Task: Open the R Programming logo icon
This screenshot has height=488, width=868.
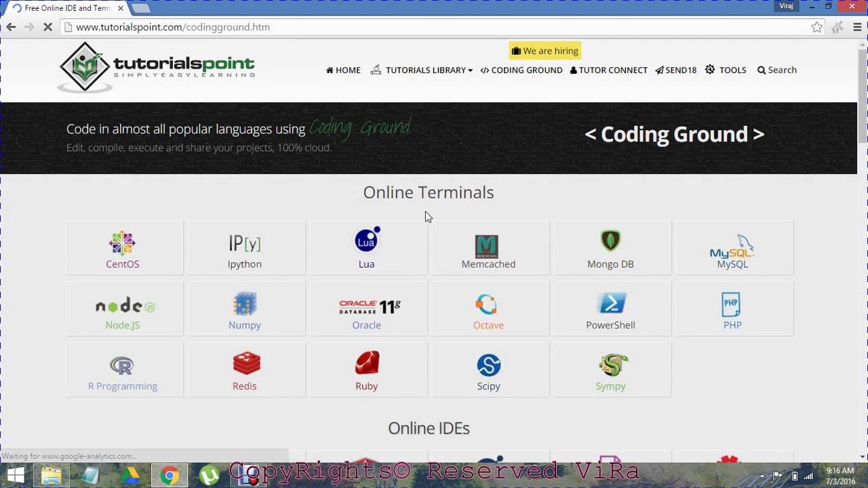Action: click(x=122, y=366)
